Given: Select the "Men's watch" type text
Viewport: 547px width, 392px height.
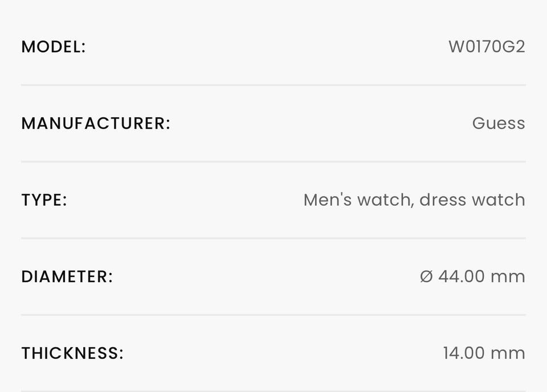Looking at the screenshot, I should pos(357,200).
